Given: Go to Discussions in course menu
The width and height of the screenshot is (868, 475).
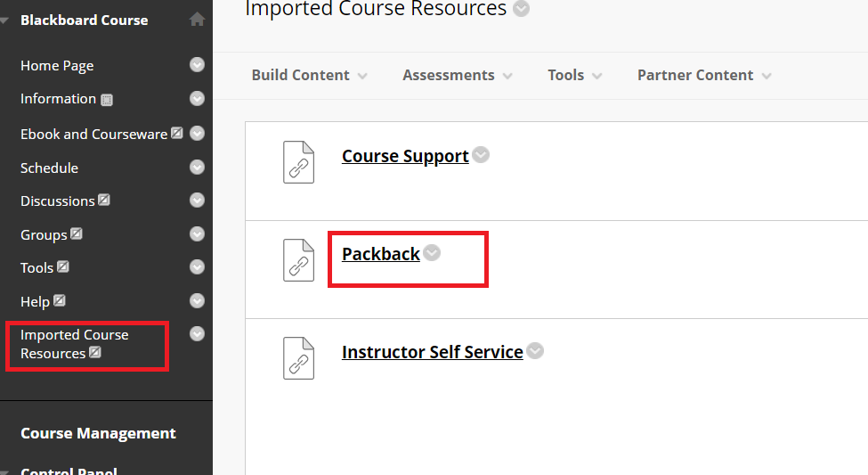Looking at the screenshot, I should pos(58,201).
